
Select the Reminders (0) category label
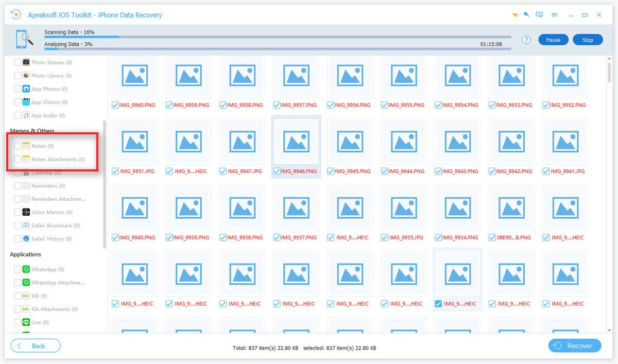(48, 186)
